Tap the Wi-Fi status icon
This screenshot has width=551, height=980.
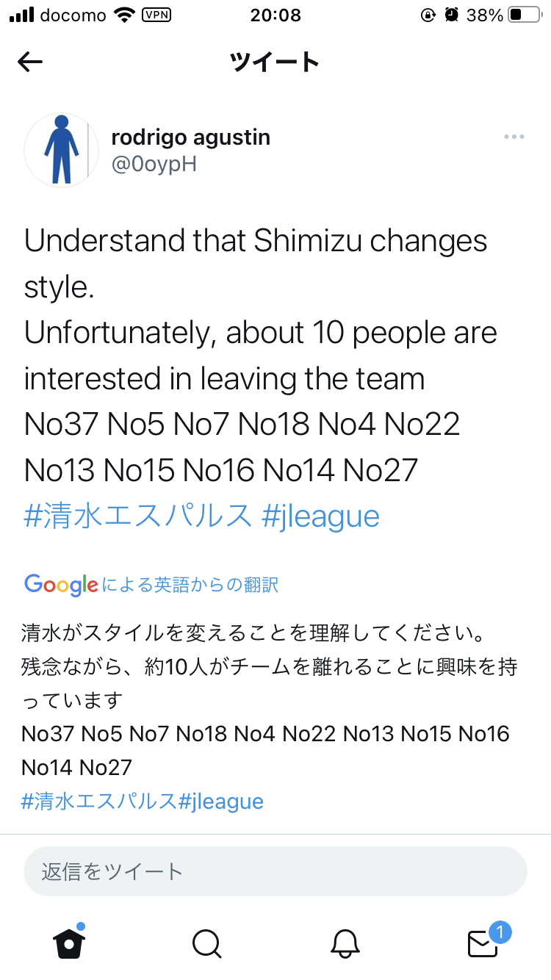click(125, 15)
